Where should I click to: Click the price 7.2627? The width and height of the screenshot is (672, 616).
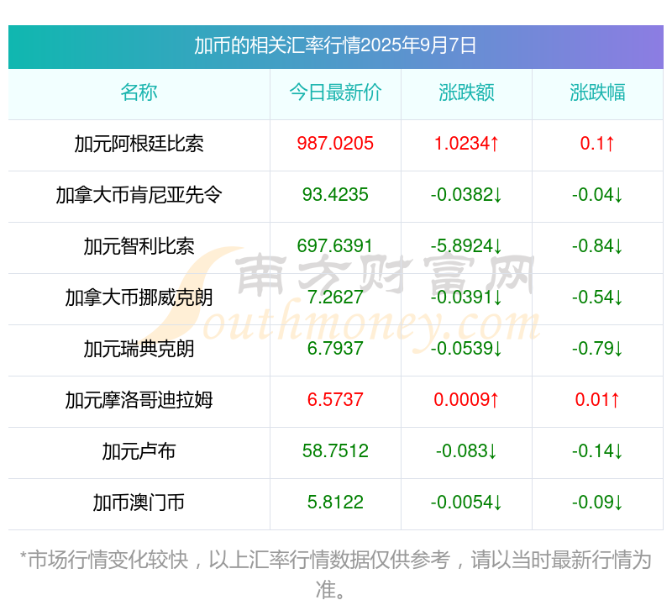(335, 297)
